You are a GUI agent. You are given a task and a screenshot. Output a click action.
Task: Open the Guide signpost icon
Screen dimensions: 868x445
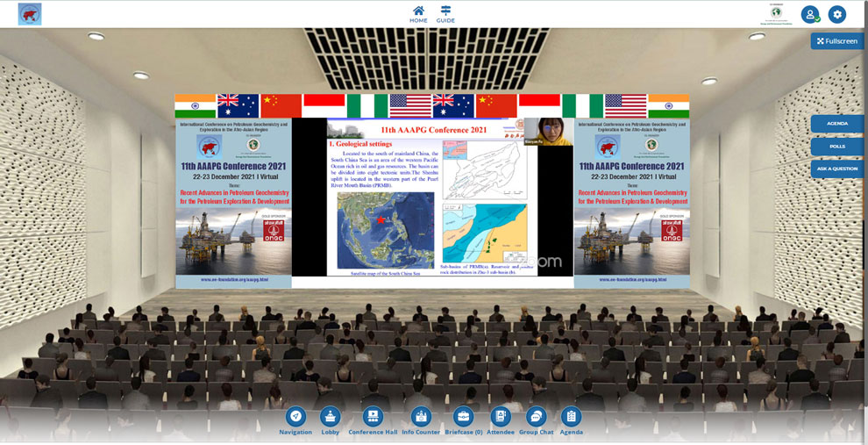pyautogui.click(x=445, y=14)
